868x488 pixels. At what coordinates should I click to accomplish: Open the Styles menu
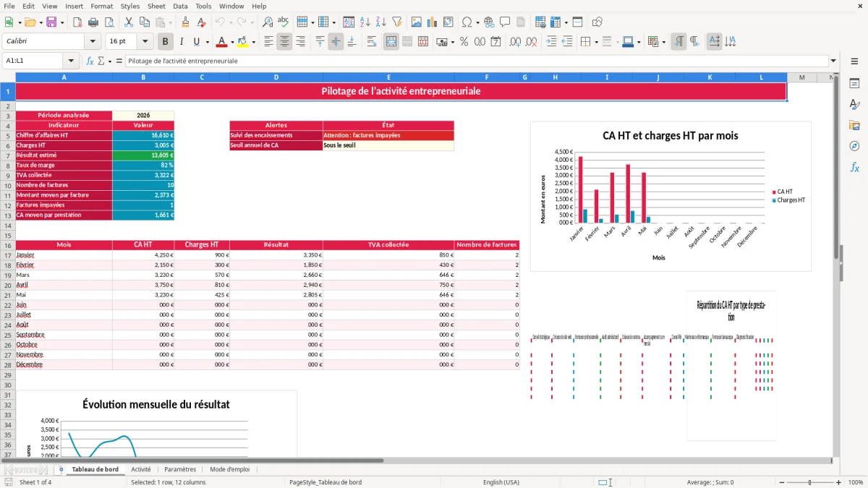click(x=130, y=6)
